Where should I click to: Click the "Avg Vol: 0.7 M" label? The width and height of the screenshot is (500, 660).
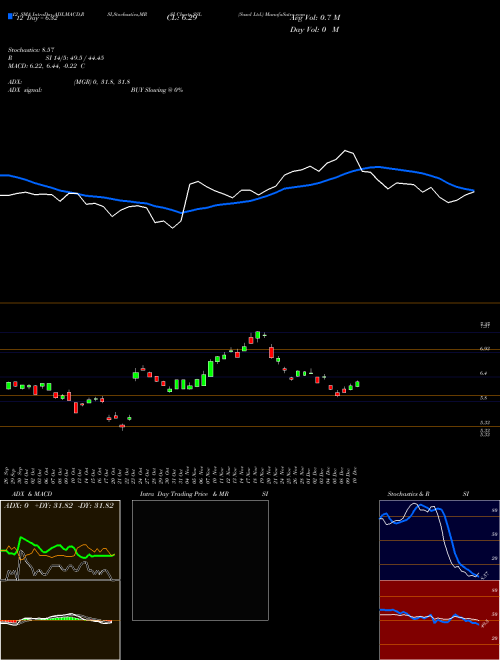click(x=316, y=18)
